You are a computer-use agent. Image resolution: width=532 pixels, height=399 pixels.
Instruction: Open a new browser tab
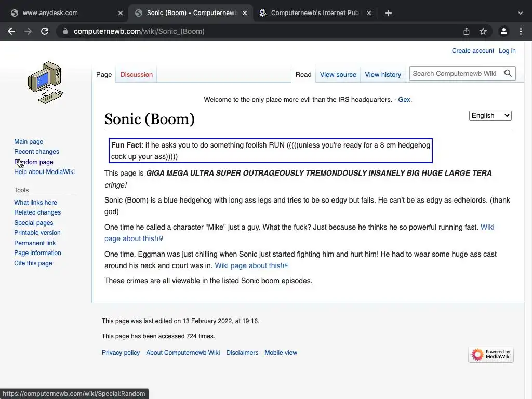coord(389,13)
